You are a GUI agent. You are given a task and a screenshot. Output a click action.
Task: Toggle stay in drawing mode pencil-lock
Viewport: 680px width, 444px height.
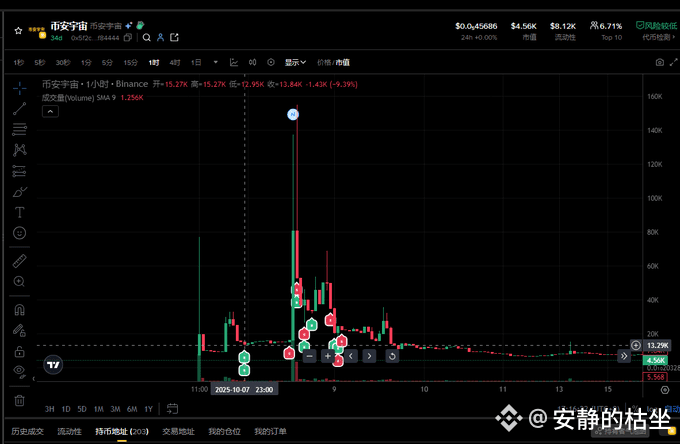[x=20, y=330]
